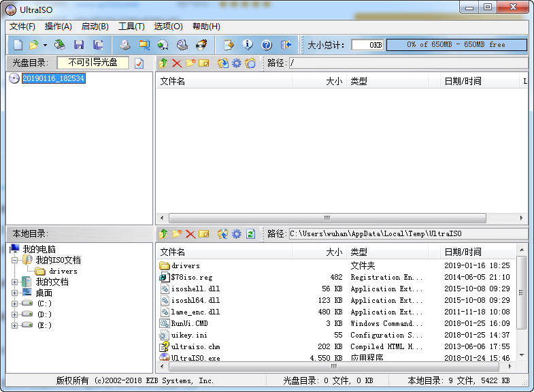Open the 操作(A) menu
The height and width of the screenshot is (392, 534).
[59, 27]
